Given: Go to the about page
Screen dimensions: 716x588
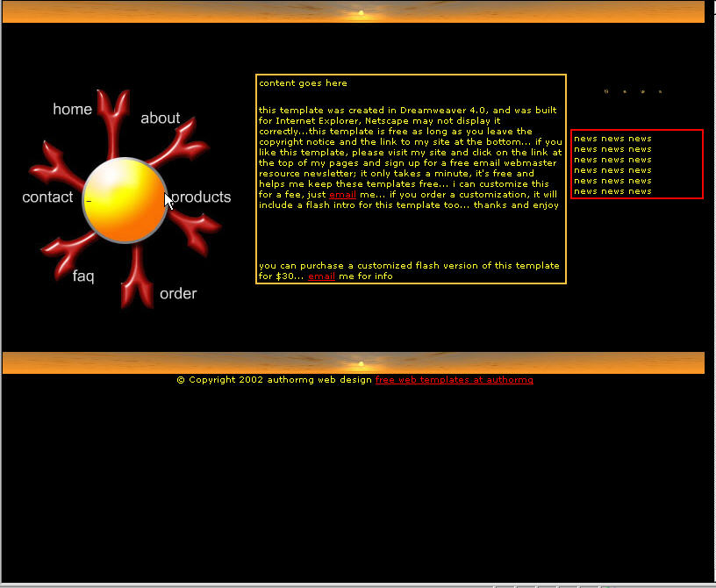Looking at the screenshot, I should tap(161, 118).
